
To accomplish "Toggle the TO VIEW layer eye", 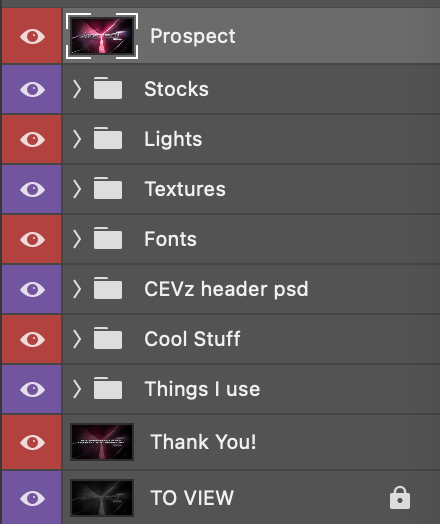I will 32,498.
